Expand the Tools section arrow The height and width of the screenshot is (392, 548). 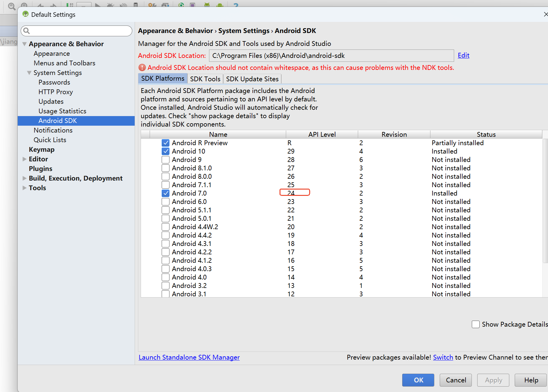click(x=25, y=188)
